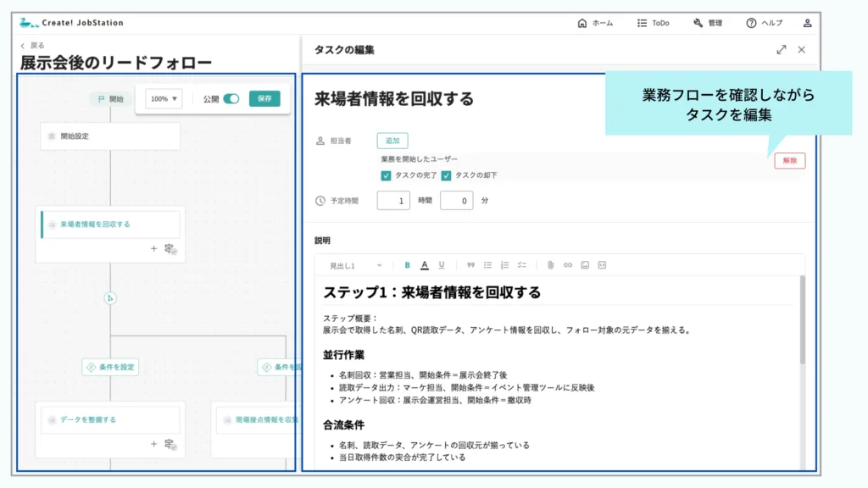Apply bullet list formatting
The image size is (868, 488).
click(x=488, y=265)
